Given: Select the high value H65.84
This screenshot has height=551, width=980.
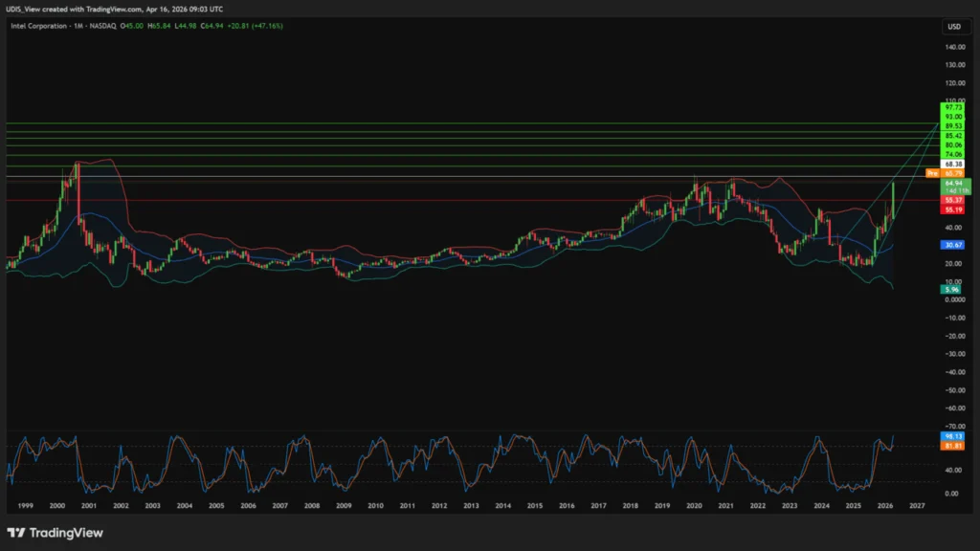Looking at the screenshot, I should (x=159, y=26).
